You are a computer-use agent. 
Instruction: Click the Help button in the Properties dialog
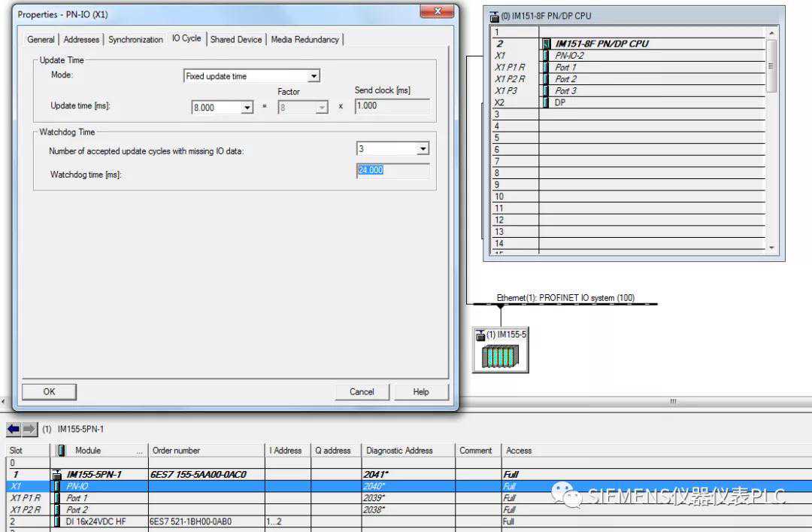point(421,391)
